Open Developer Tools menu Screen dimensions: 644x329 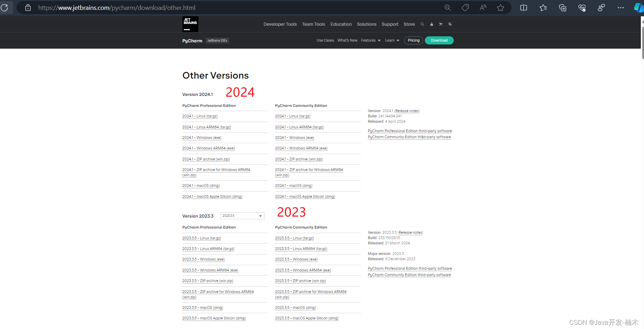[x=280, y=24]
